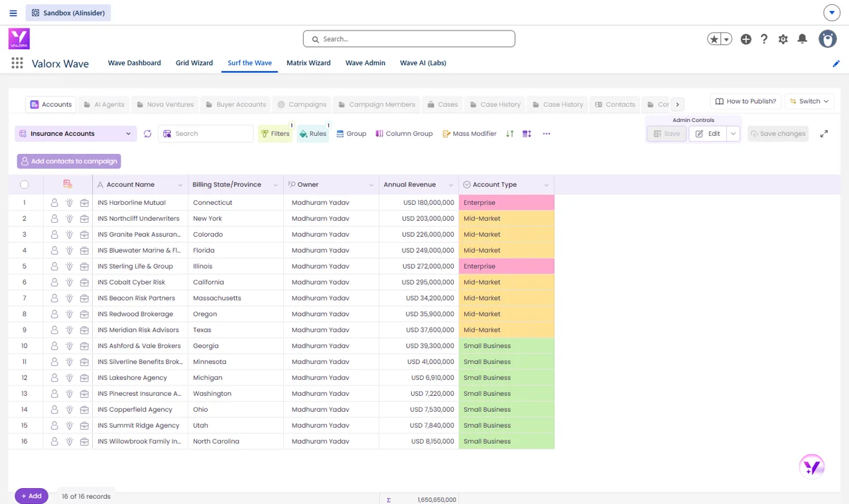The height and width of the screenshot is (504, 849).
Task: Click the row height adjust icon
Action: 527,134
